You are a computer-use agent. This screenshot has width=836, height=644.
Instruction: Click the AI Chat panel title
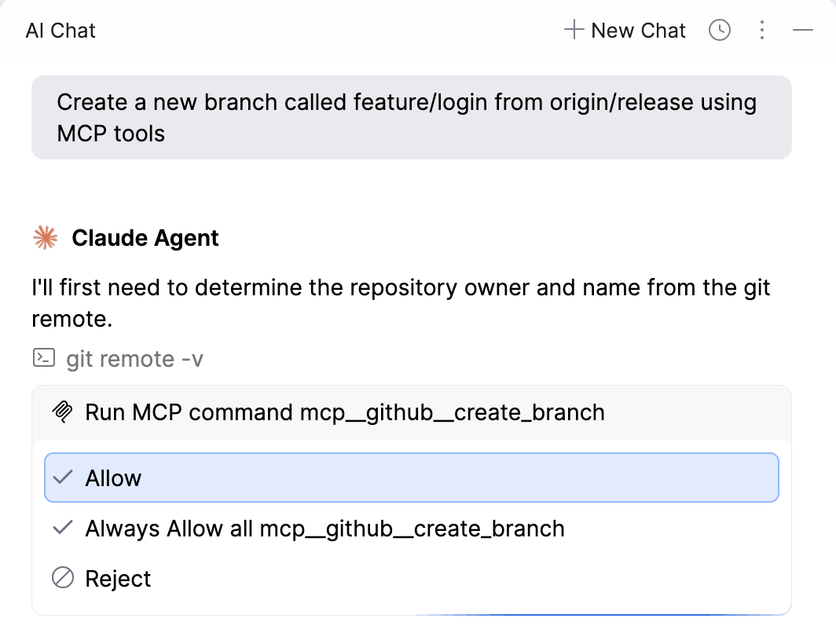pos(60,31)
